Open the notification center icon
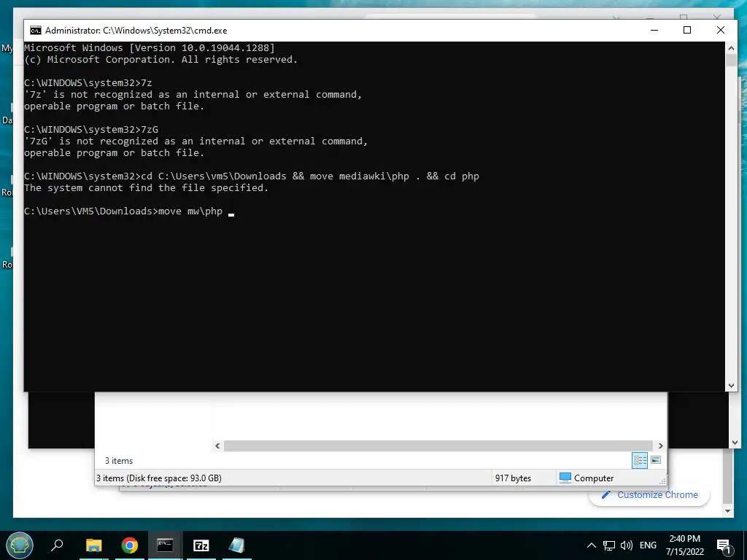Image resolution: width=747 pixels, height=560 pixels. click(724, 545)
